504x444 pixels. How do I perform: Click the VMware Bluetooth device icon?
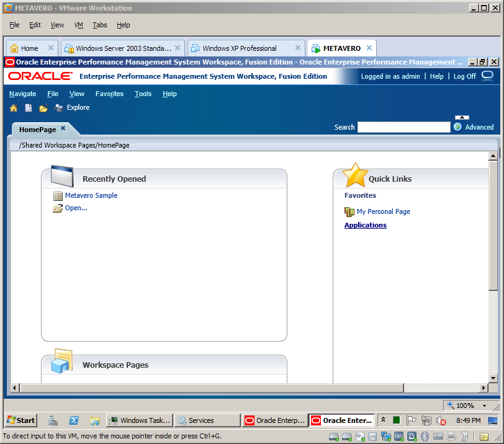[x=425, y=437]
